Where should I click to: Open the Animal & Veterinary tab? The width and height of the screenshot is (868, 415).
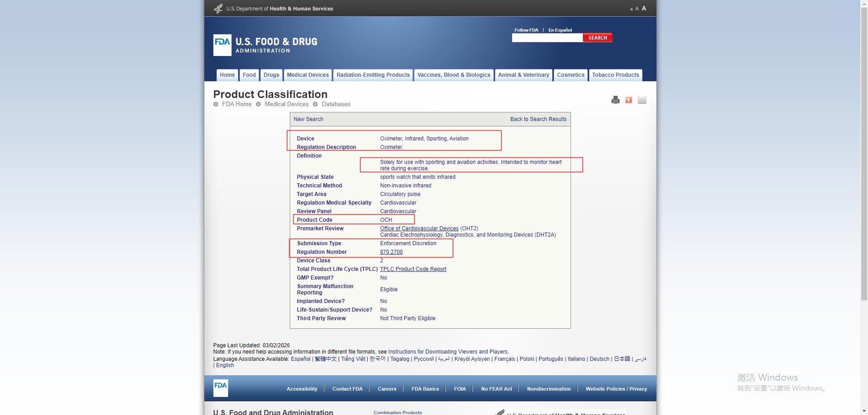tap(524, 75)
